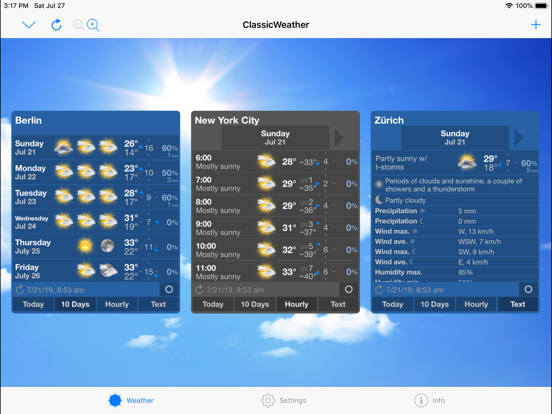Viewport: 552px width, 414px height.
Task: Click the Berlin widget title
Action: [29, 120]
